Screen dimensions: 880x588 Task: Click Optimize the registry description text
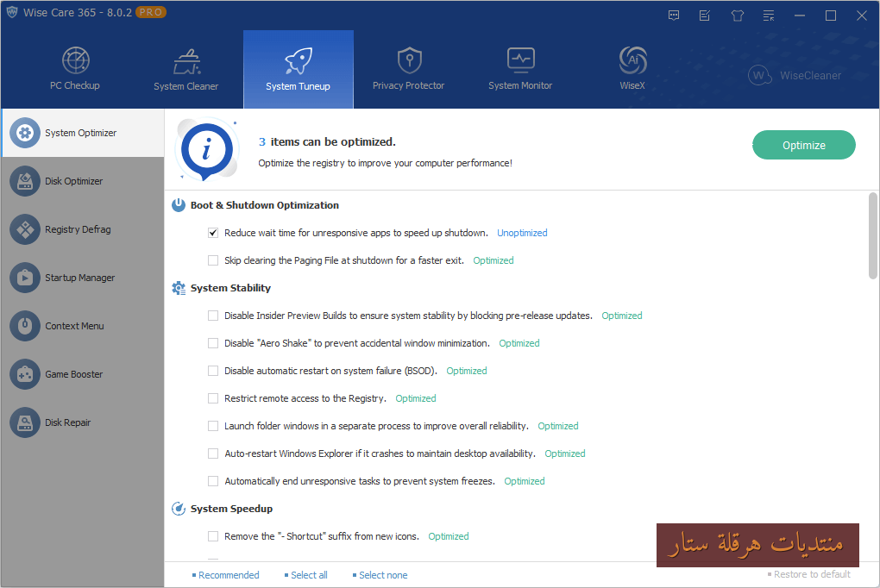click(x=385, y=163)
